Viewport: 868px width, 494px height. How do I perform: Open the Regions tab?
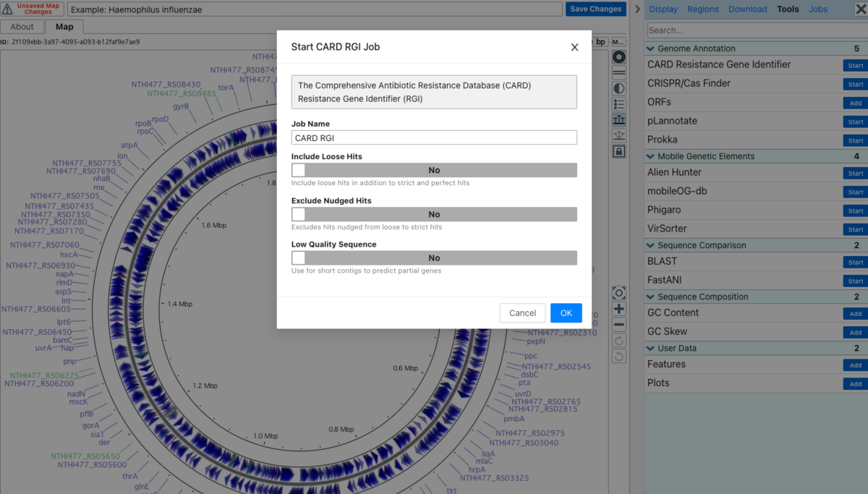pos(703,9)
